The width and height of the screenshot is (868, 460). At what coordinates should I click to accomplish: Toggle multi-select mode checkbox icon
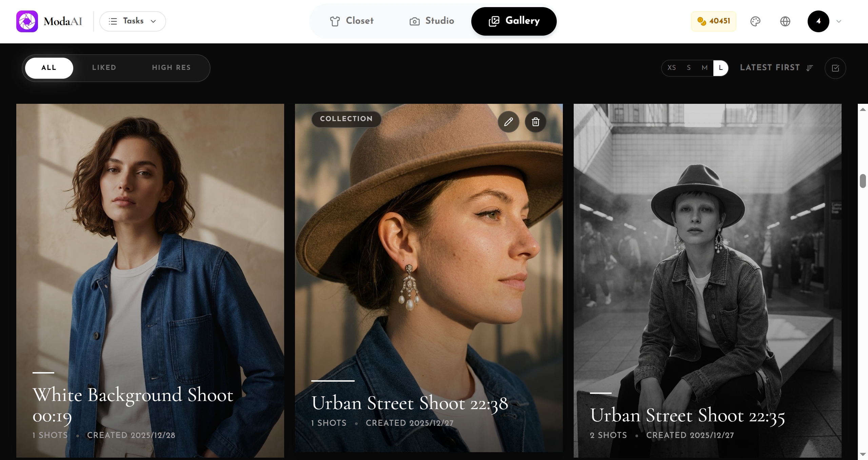click(835, 68)
